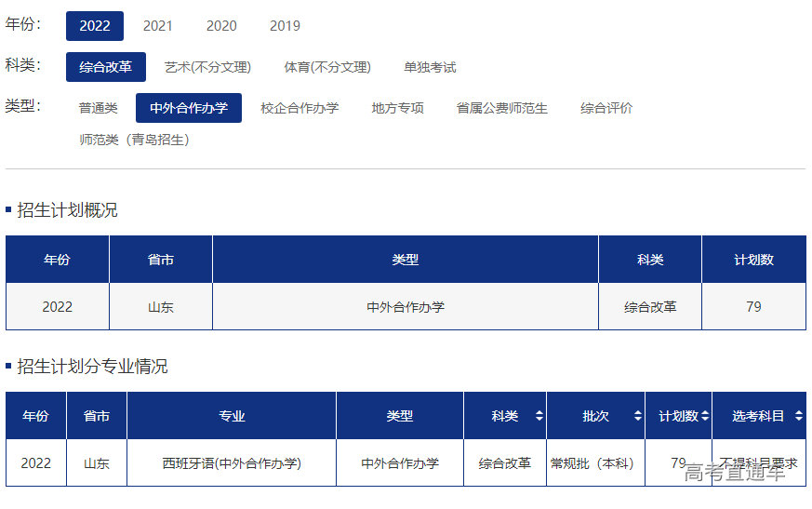The width and height of the screenshot is (812, 509).
Task: Sort by 科类 column arrows
Action: point(539,417)
